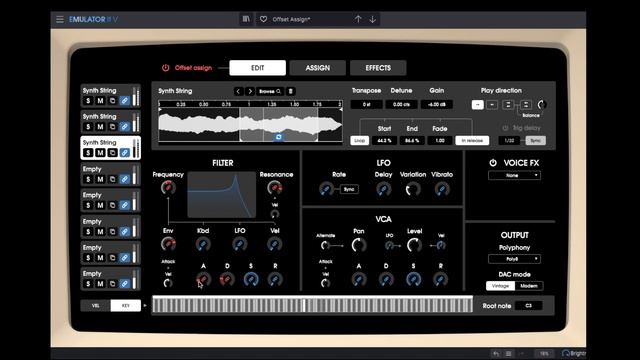Click the Browse sample button
640x360 pixels.
click(x=270, y=91)
